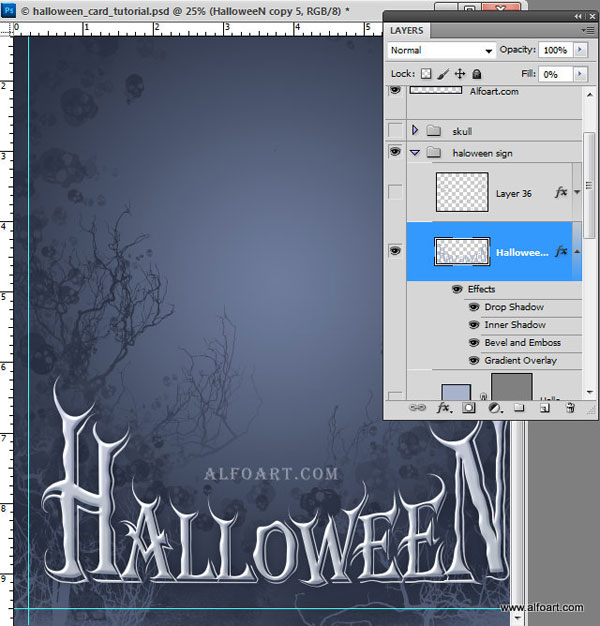Viewport: 600px width, 626px height.
Task: Hide the Drop Shadow effect
Action: click(474, 307)
